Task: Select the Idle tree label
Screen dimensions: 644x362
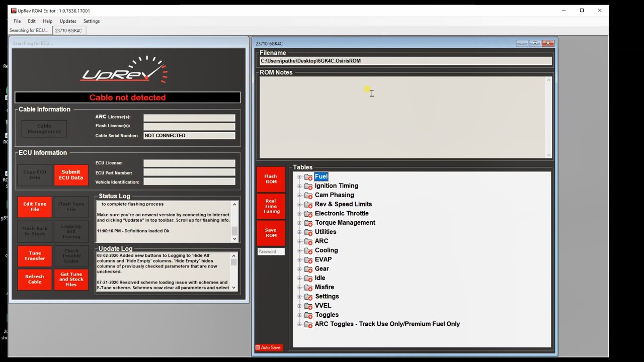Action: (x=320, y=278)
